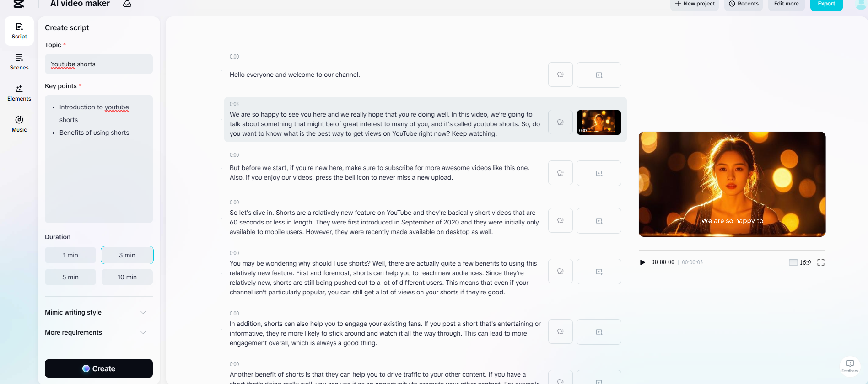The image size is (868, 384).
Task: Open the Recents menu
Action: click(744, 4)
